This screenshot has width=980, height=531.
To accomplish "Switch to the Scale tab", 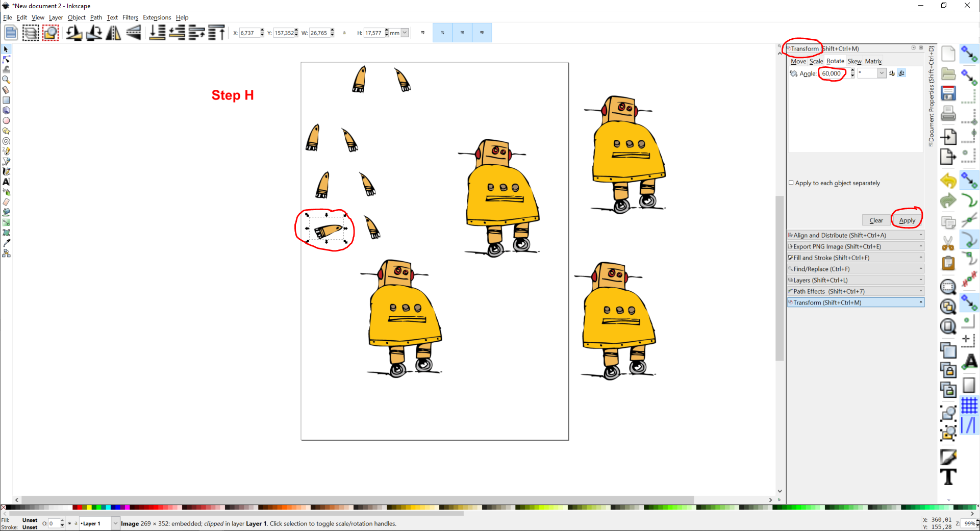I will (x=816, y=61).
